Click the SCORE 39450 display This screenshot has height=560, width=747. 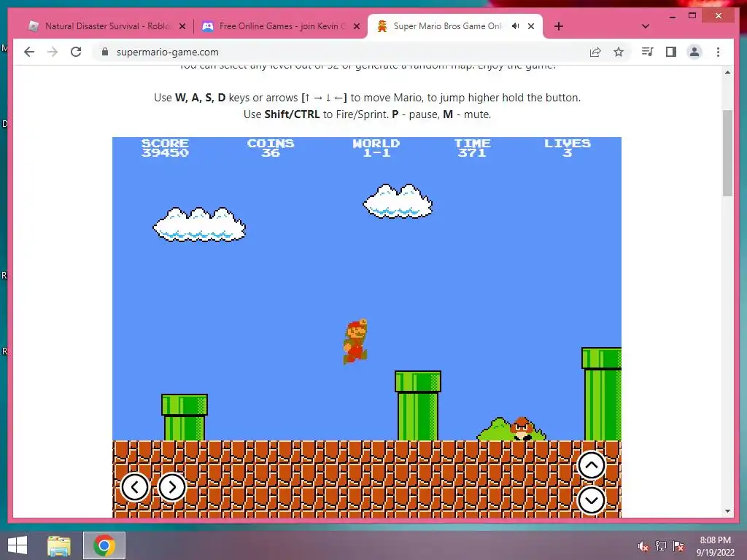tap(165, 147)
